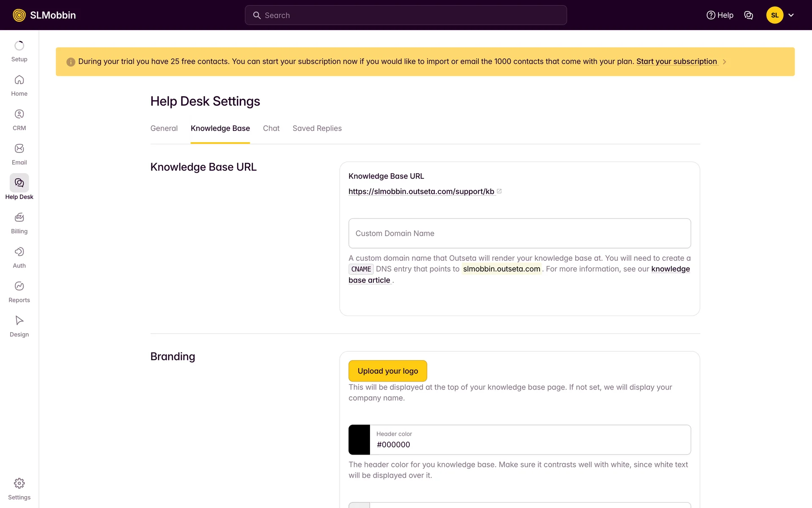Click the Custom Domain Name field
812x508 pixels.
tap(519, 233)
